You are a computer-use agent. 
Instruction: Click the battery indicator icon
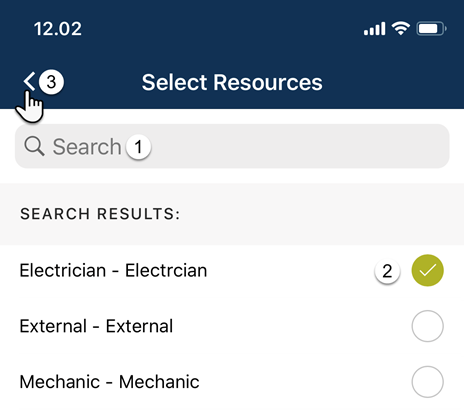[x=431, y=29]
